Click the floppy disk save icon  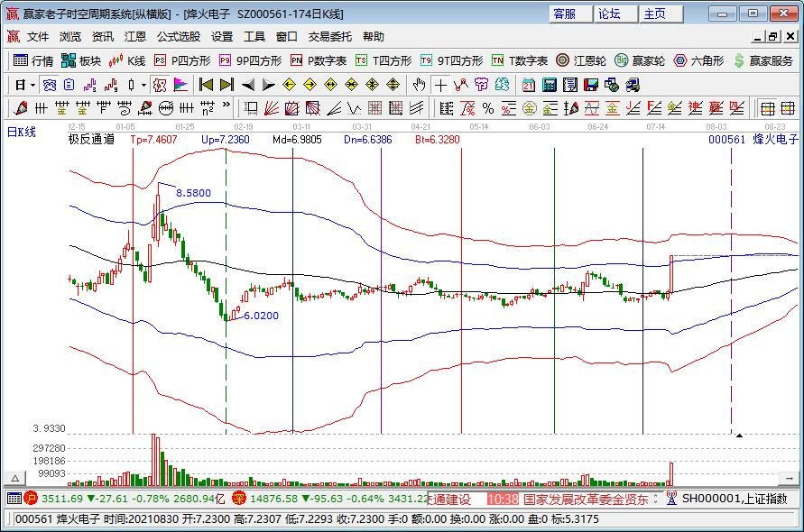[591, 85]
